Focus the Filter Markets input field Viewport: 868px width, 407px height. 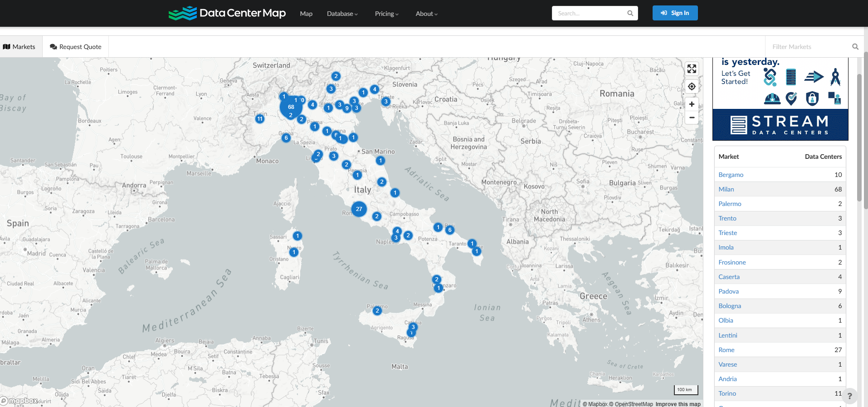(807, 47)
